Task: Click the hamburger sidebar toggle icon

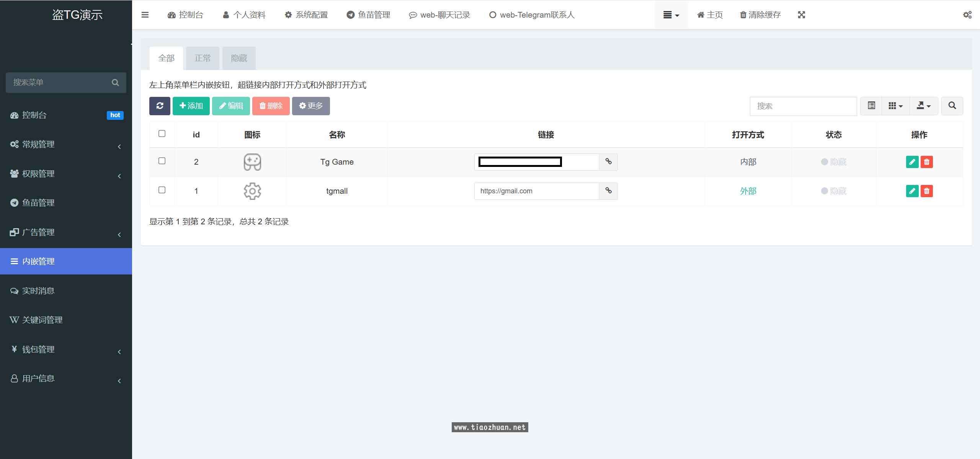Action: pyautogui.click(x=145, y=15)
